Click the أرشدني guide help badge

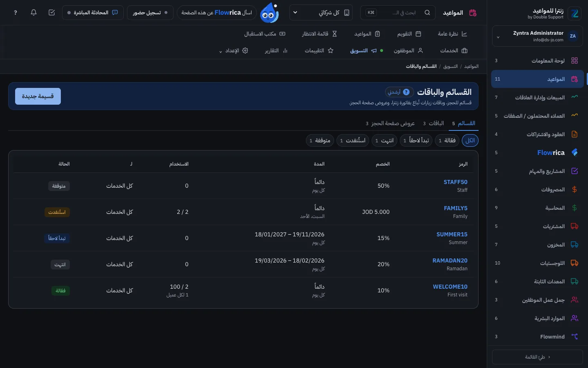(399, 92)
